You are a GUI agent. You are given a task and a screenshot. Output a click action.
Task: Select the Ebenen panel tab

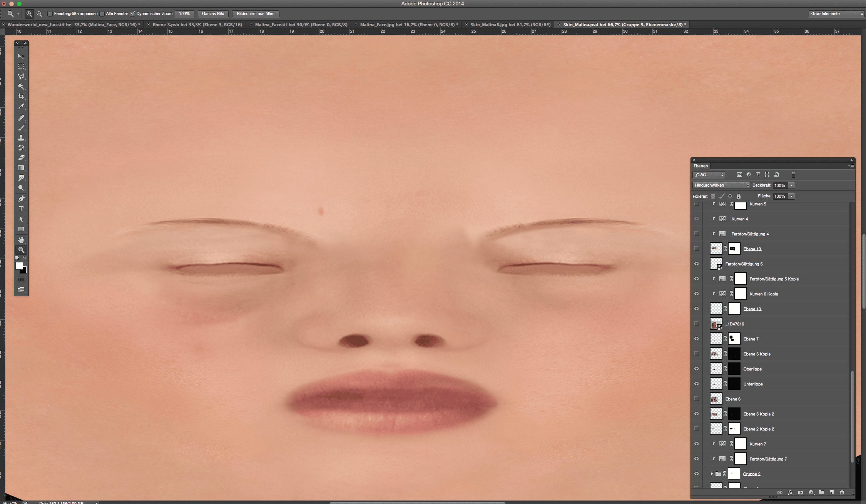point(700,166)
